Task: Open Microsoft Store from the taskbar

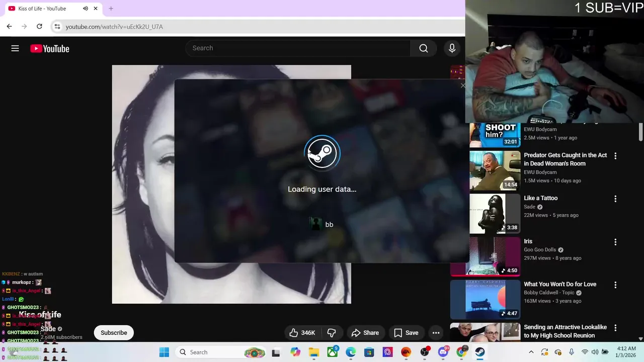Action: [369, 352]
